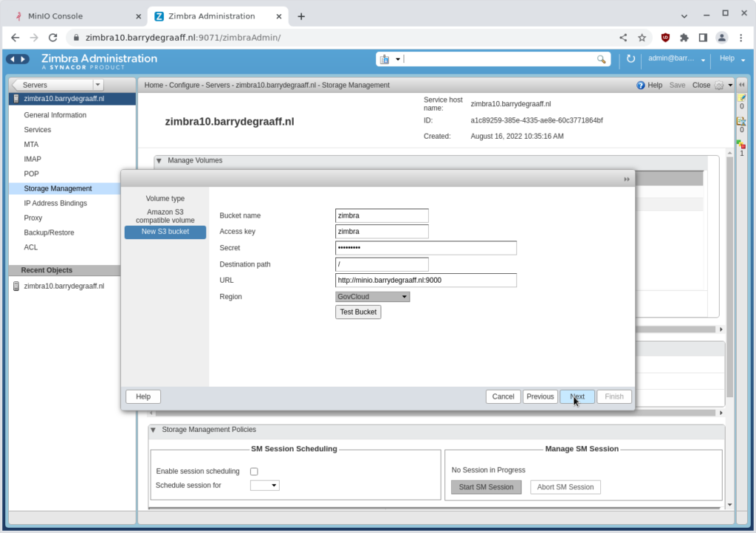756x533 pixels.
Task: Click server icon beside zimbra10 in Recent Objects
Action: (x=16, y=286)
